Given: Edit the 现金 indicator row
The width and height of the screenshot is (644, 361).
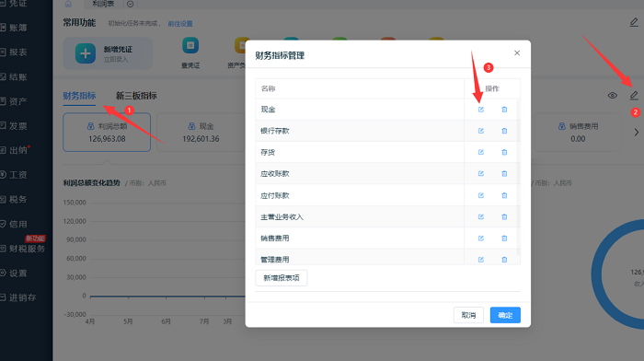Looking at the screenshot, I should point(480,110).
